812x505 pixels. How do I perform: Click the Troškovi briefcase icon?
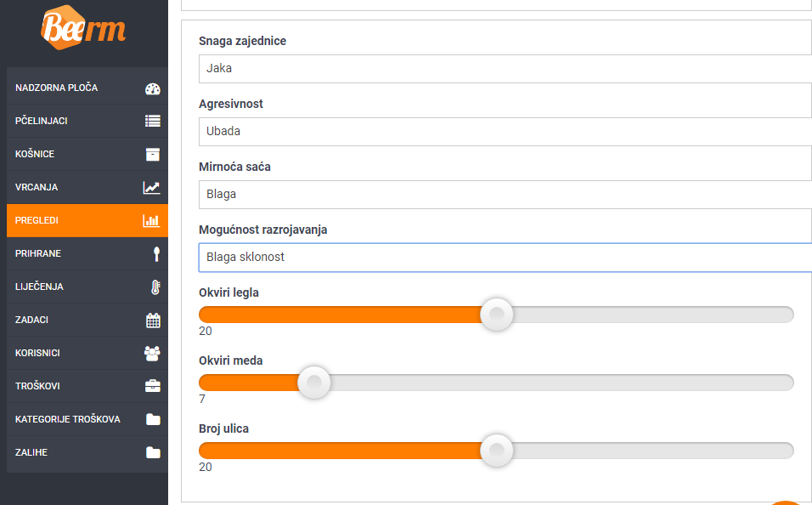coord(153,386)
